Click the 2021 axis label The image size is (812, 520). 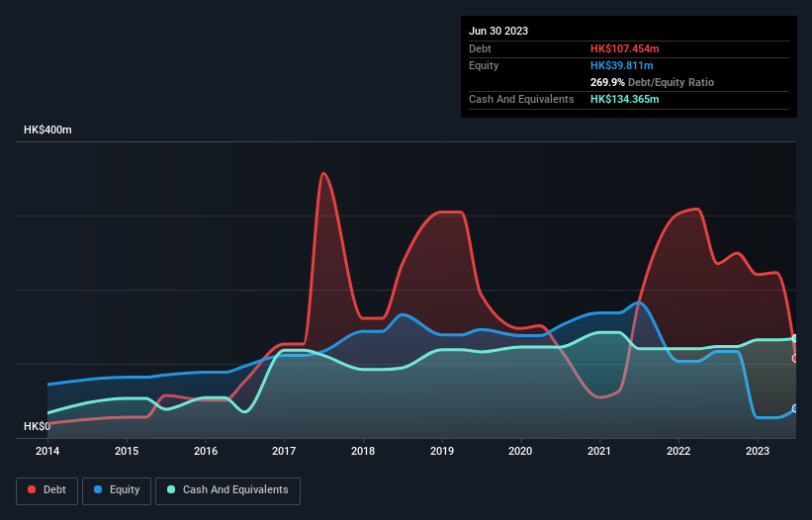click(599, 451)
